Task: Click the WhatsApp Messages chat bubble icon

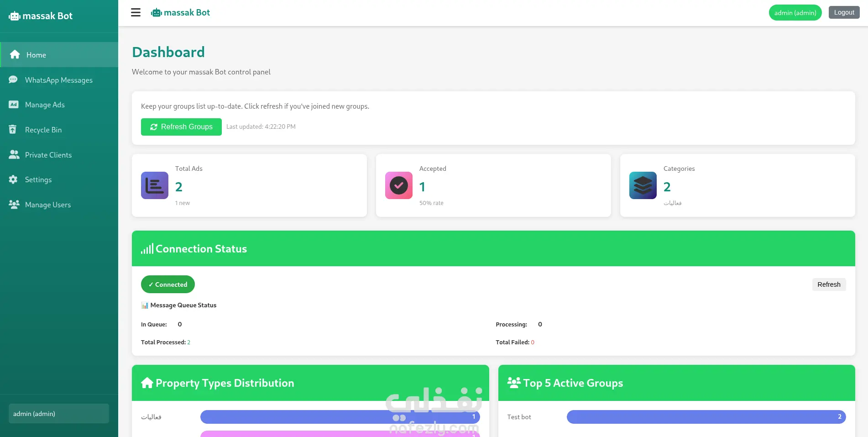Action: (13, 80)
